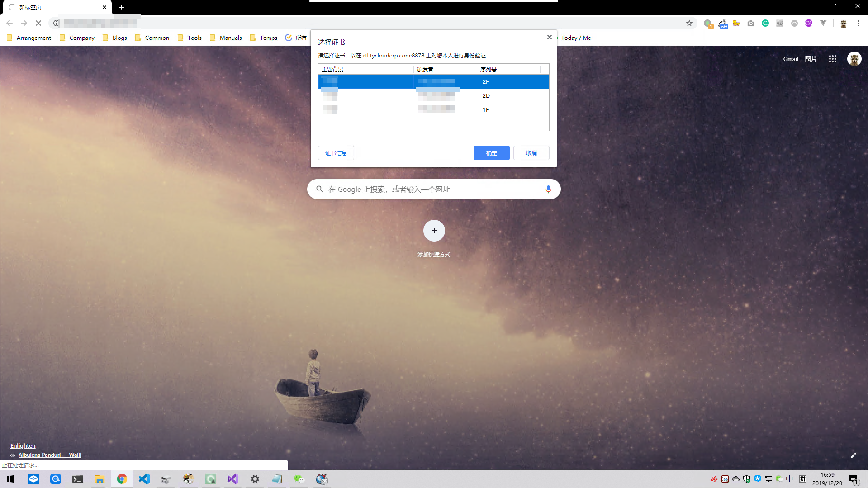
Task: Close the certificate selection dialog
Action: click(549, 37)
